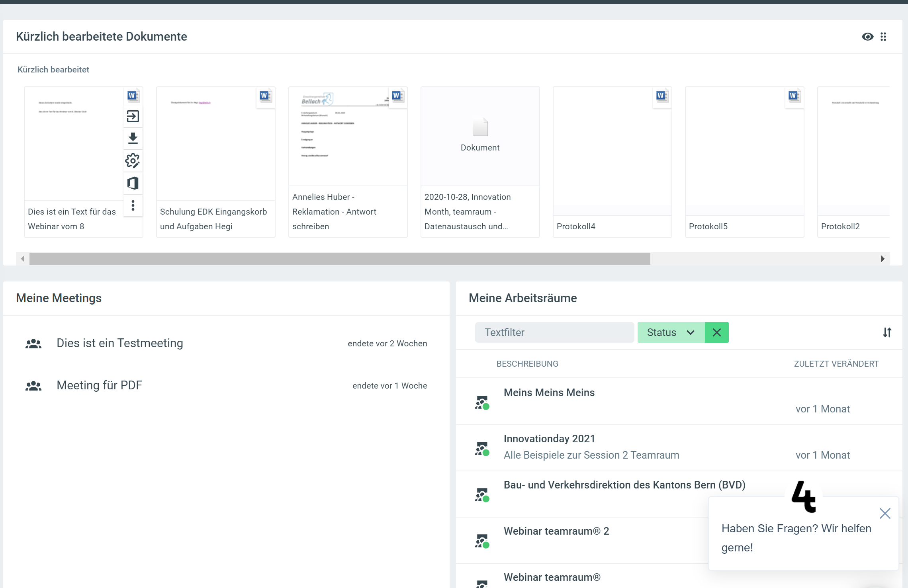Click the checkout icon on first document

133,116
